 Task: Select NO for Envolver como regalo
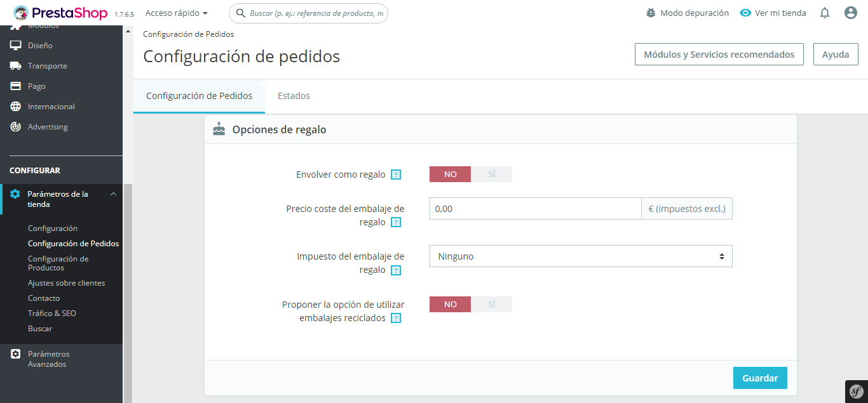coord(451,174)
